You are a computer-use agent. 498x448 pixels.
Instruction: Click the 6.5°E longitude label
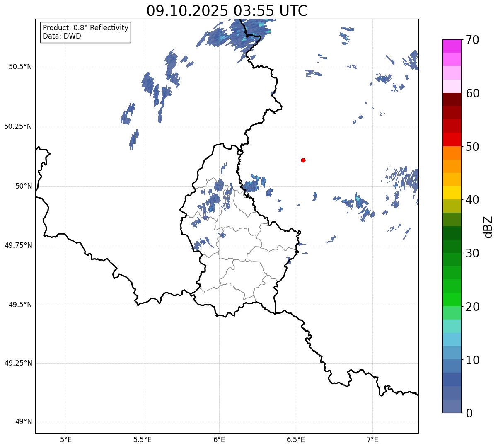click(296, 439)
